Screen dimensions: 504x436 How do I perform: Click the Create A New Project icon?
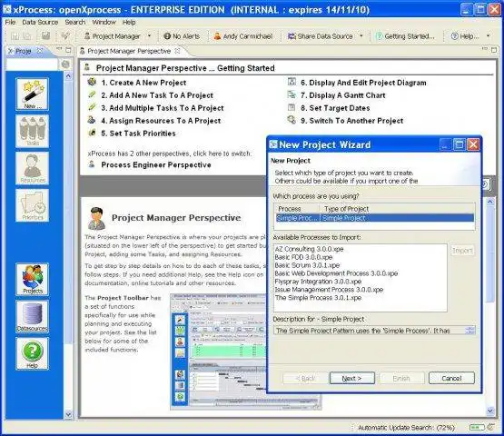(x=92, y=82)
